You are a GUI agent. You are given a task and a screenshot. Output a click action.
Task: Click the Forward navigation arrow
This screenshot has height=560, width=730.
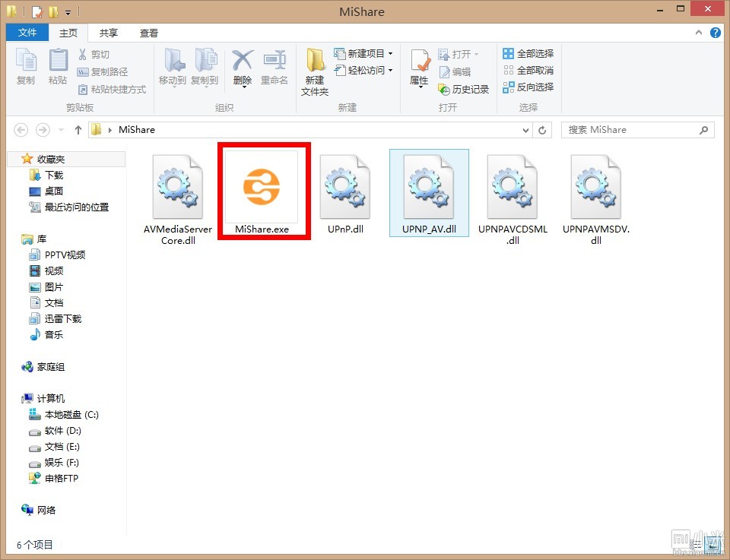coord(43,130)
